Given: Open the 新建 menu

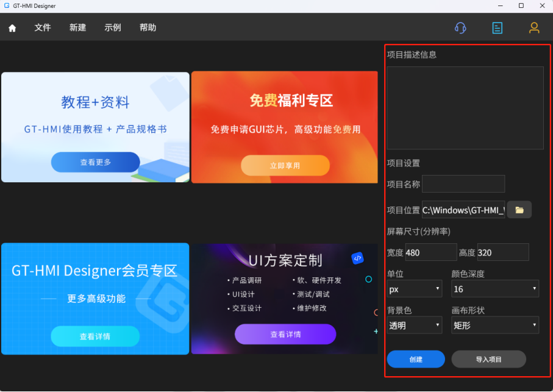Looking at the screenshot, I should coord(77,27).
